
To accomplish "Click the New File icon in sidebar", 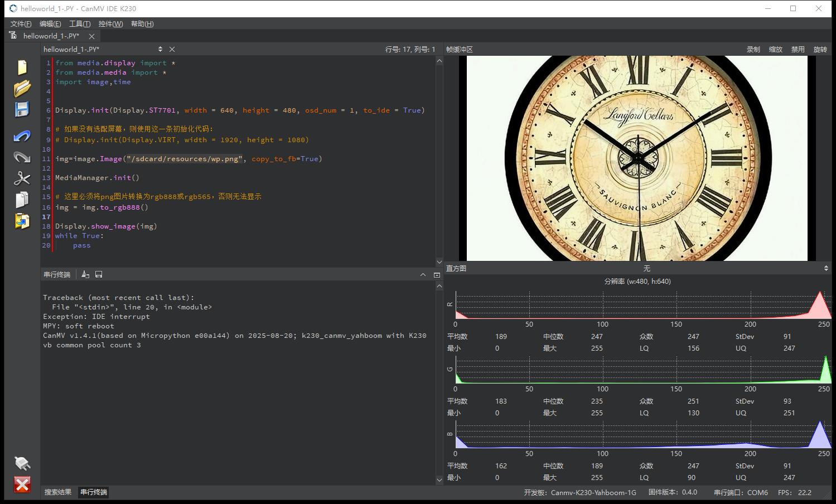I will [x=22, y=67].
